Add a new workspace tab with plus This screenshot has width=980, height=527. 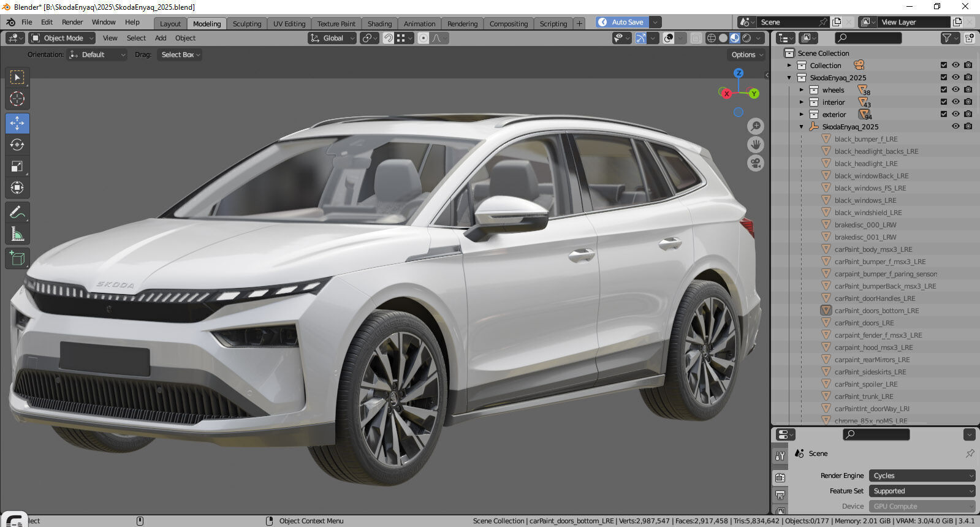coord(579,23)
